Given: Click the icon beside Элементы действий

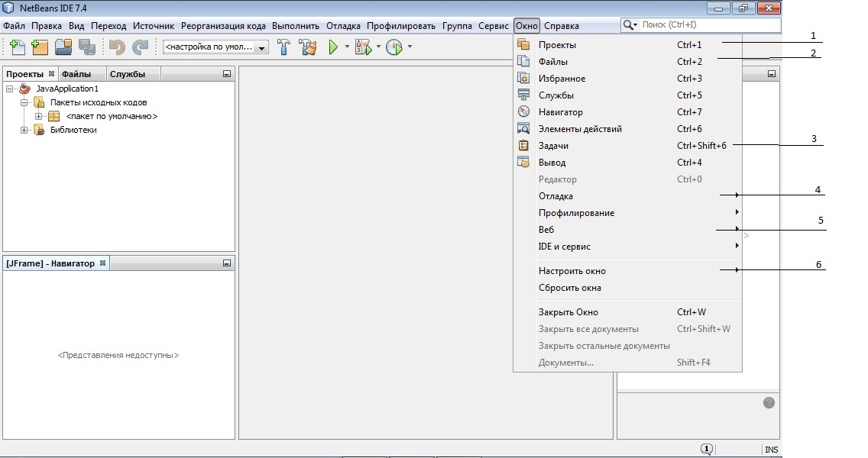Looking at the screenshot, I should (x=523, y=128).
